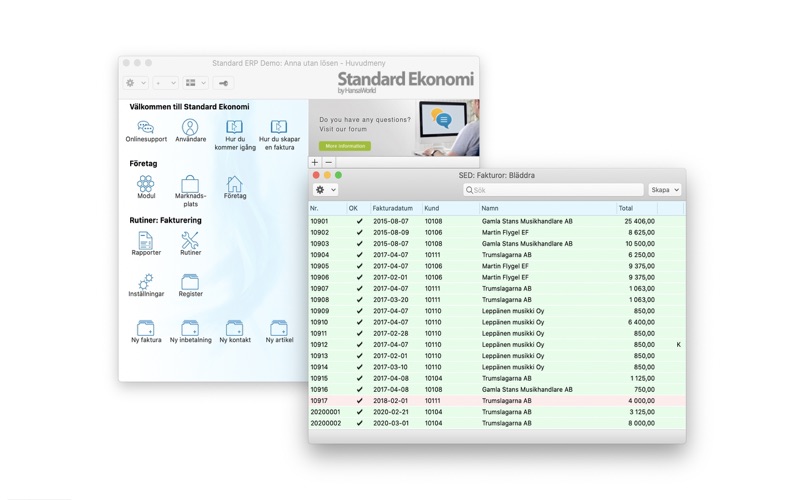Open gear dropdown in Fakturor window
This screenshot has height=500, width=800.
click(x=326, y=190)
